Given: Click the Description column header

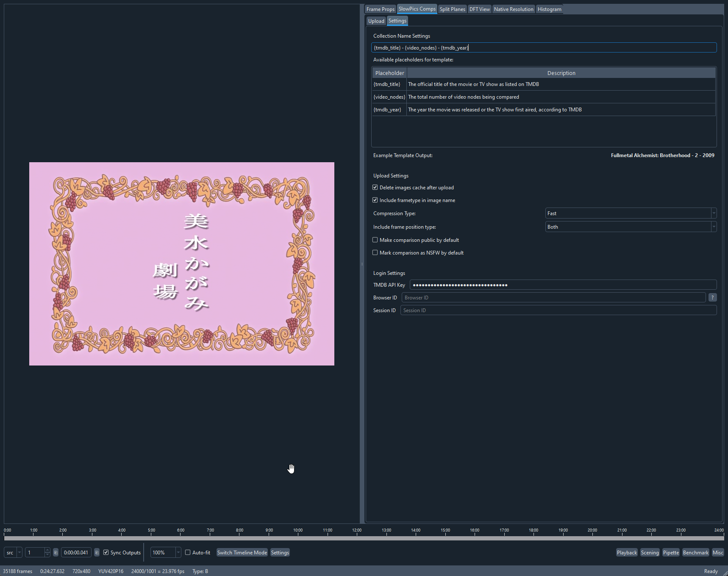Looking at the screenshot, I should (x=561, y=73).
